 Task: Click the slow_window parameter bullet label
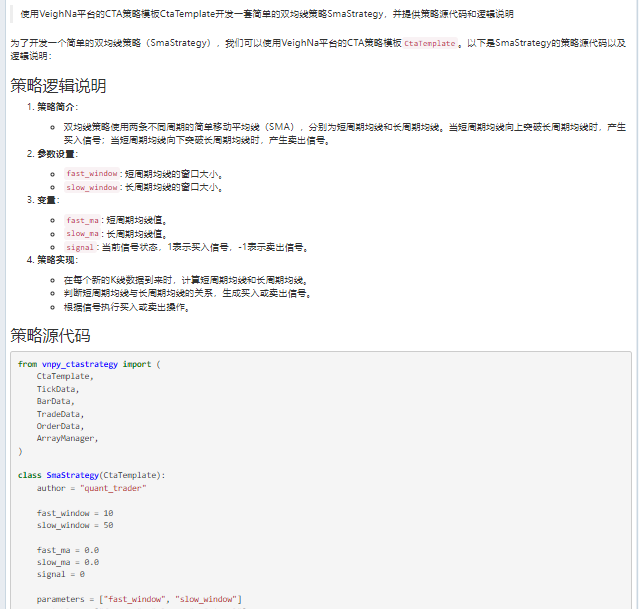coord(92,188)
